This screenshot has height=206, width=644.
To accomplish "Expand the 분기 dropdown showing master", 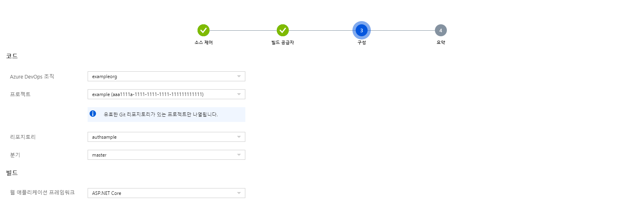I will click(166, 155).
